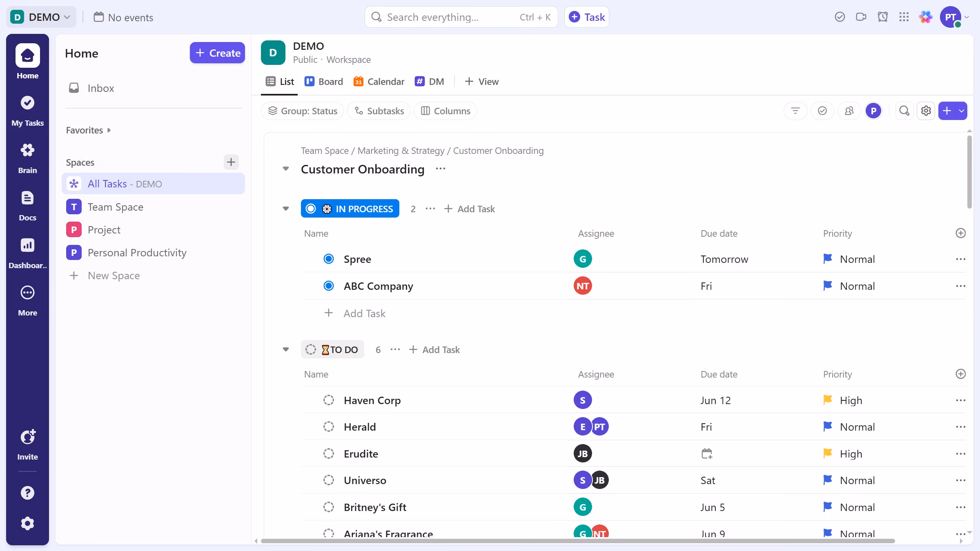Open the sidebar settings gear
This screenshot has width=980, height=551.
coord(27,523)
